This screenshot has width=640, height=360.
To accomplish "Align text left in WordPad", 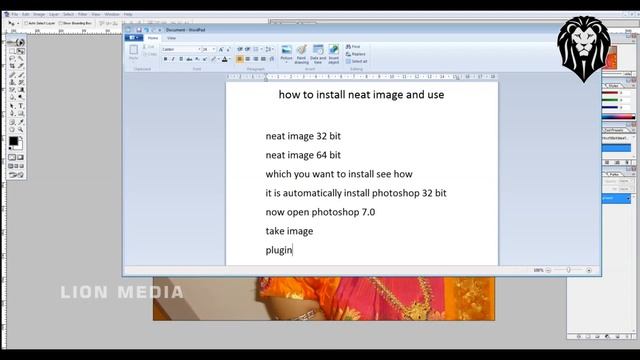I will [240, 59].
